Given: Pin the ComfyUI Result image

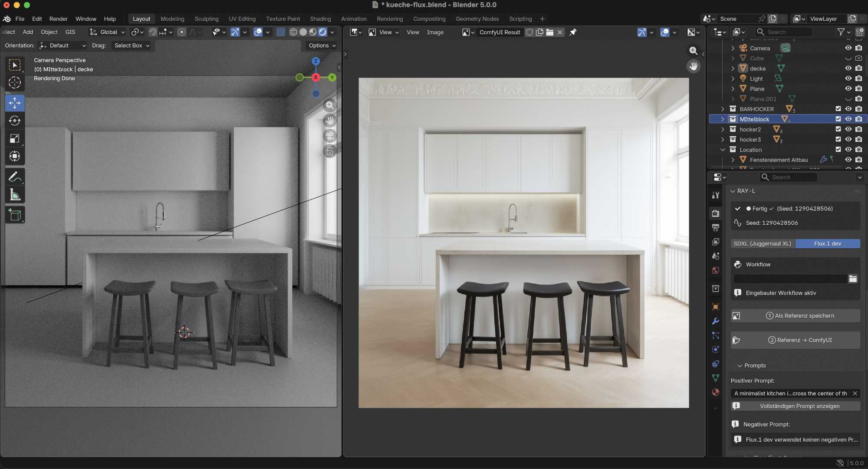Looking at the screenshot, I should 573,32.
